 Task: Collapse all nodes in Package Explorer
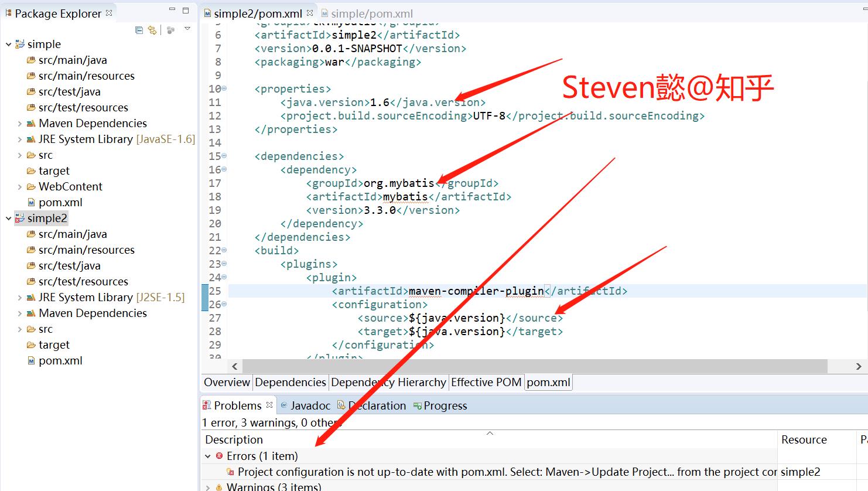click(139, 31)
